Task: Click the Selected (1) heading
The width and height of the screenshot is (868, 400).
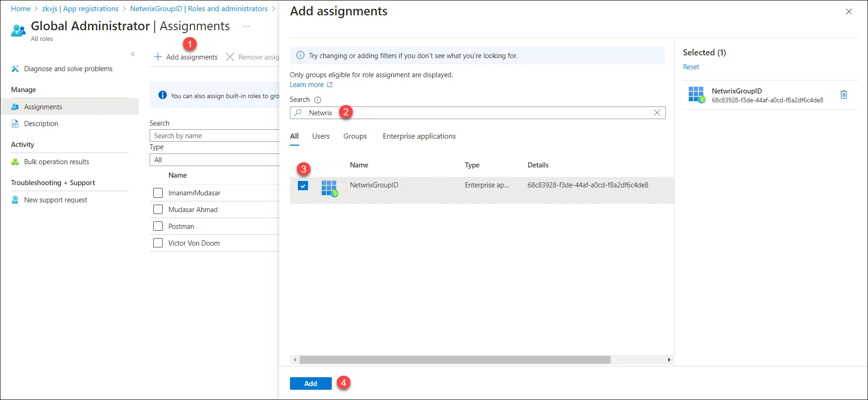Action: (704, 53)
